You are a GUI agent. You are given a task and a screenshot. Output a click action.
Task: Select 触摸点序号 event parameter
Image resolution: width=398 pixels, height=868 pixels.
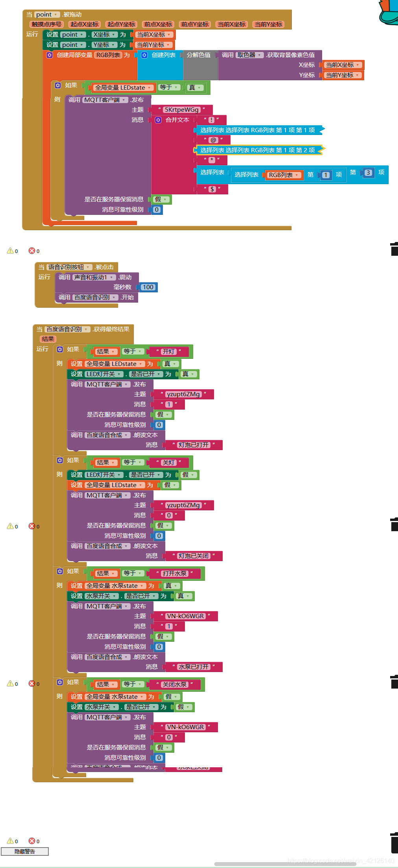click(x=47, y=24)
